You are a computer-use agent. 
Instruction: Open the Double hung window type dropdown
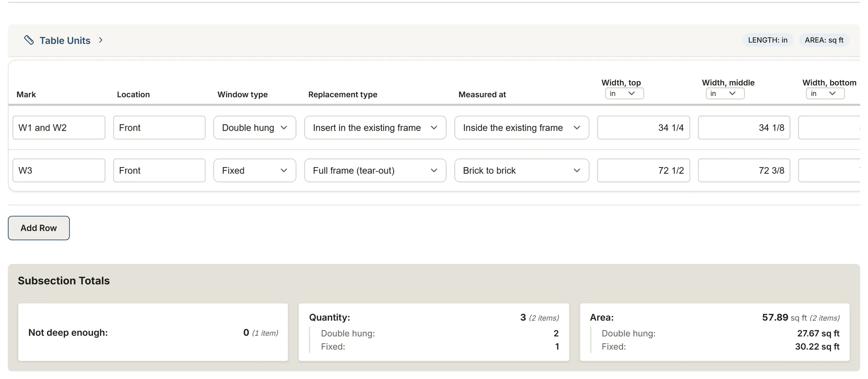coord(255,128)
